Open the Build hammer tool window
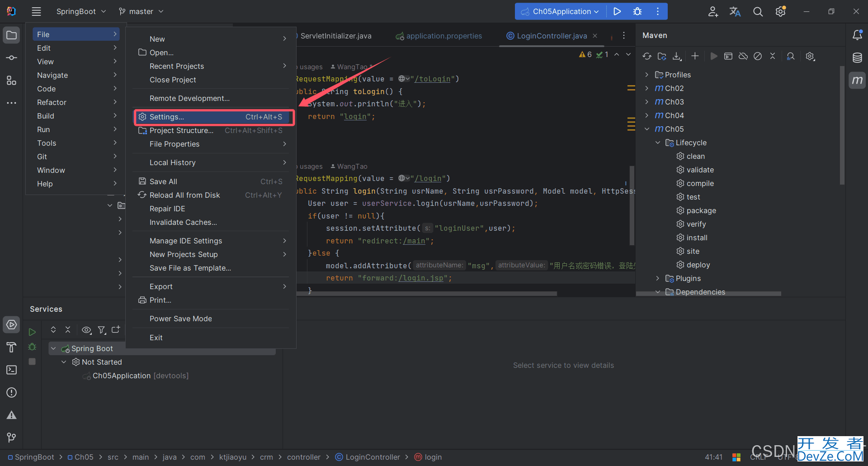Screen dimensions: 868x466 click(x=12, y=347)
